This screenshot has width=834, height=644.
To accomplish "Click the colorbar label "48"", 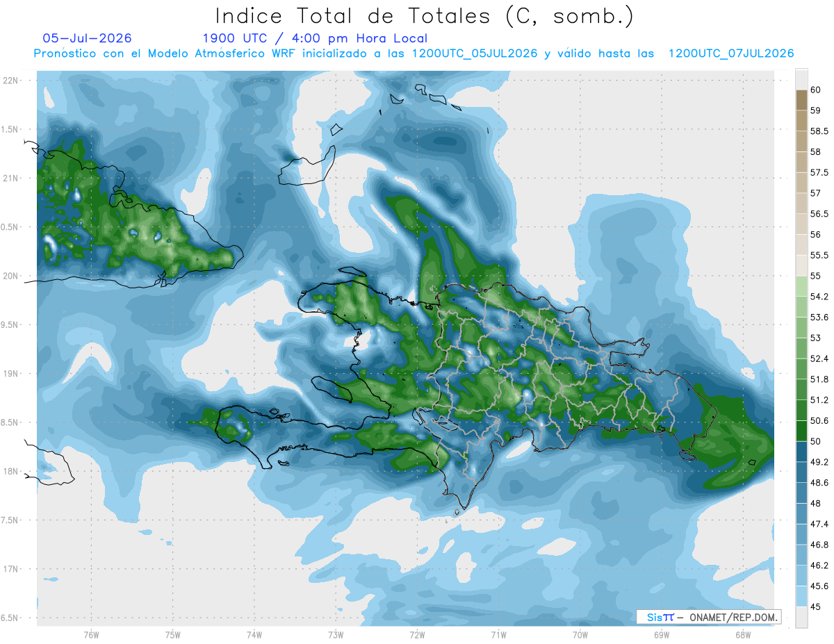I will pos(817,504).
